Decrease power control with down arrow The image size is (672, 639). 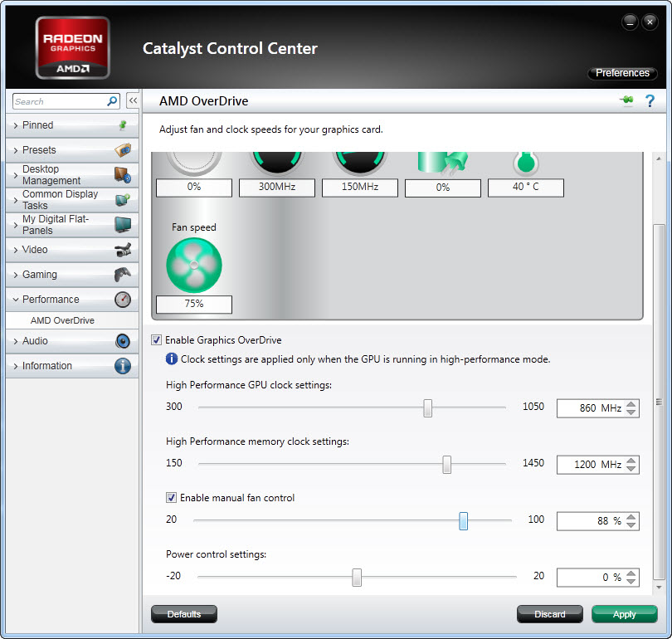pyautogui.click(x=631, y=582)
